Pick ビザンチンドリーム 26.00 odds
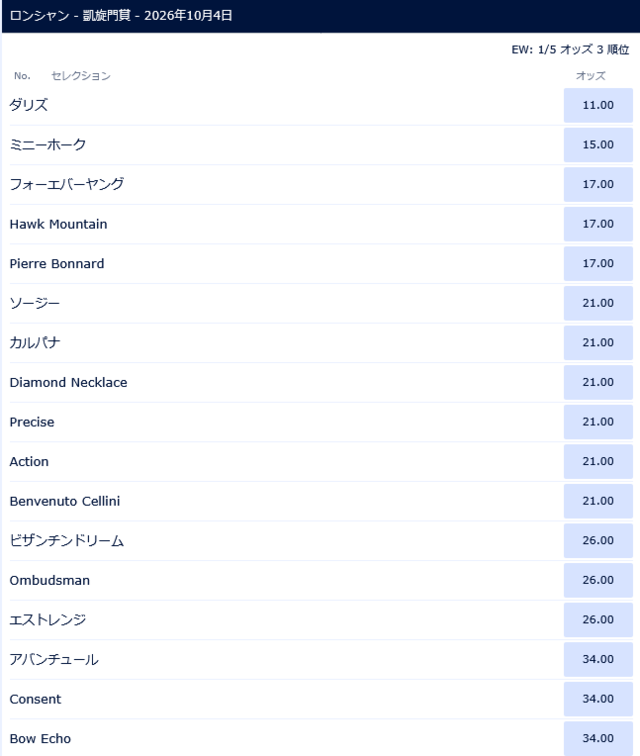This screenshot has width=640, height=756. tap(598, 541)
